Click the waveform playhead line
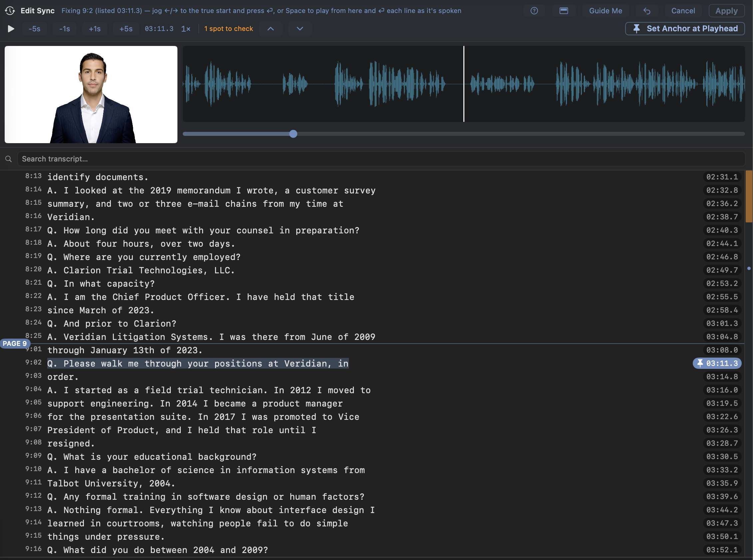 click(464, 84)
